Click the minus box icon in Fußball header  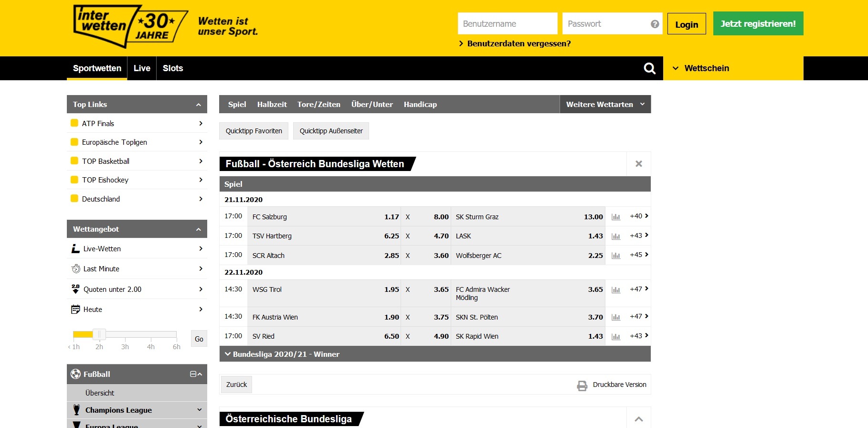(193, 374)
